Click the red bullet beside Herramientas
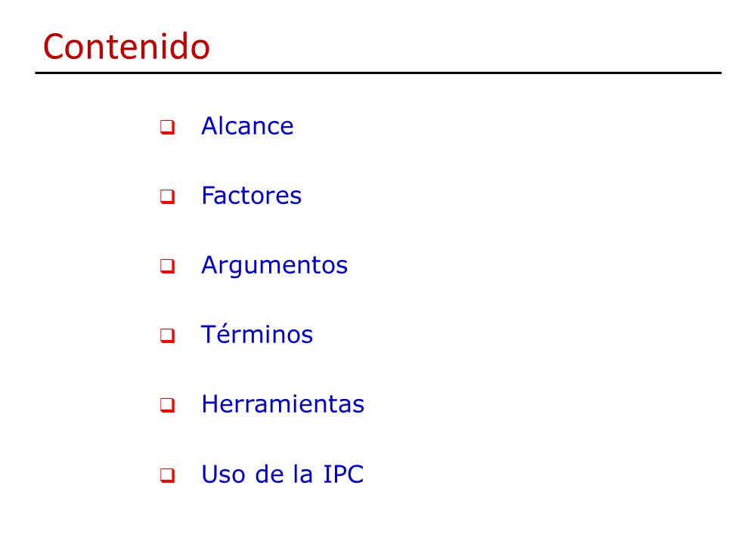756x544 pixels. (167, 405)
